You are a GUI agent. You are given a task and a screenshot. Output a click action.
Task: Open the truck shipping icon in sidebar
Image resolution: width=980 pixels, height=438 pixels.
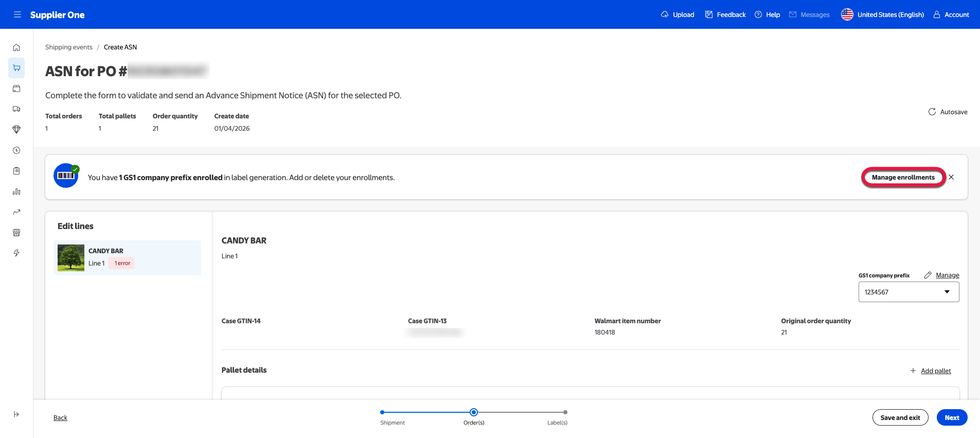pyautogui.click(x=16, y=109)
